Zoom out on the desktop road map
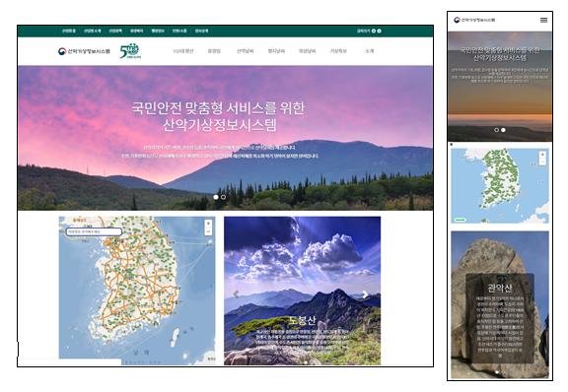Image resolution: width=568 pixels, height=392 pixels. point(208,230)
